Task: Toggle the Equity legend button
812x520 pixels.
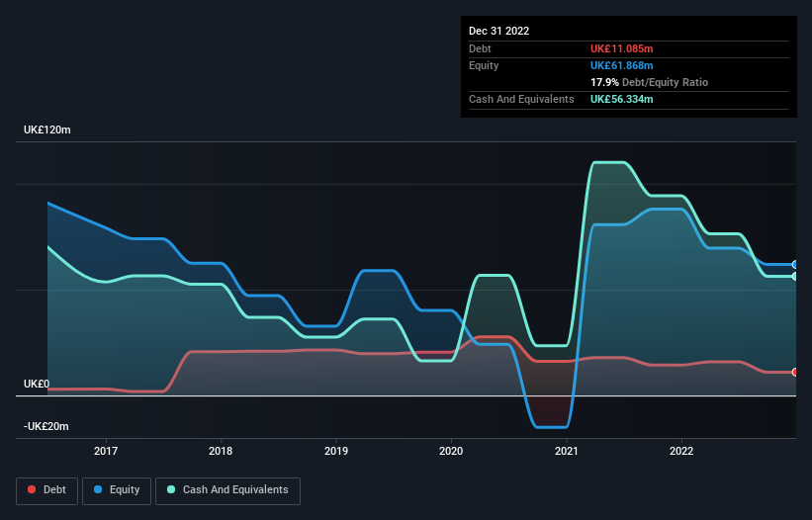Action: pos(117,490)
